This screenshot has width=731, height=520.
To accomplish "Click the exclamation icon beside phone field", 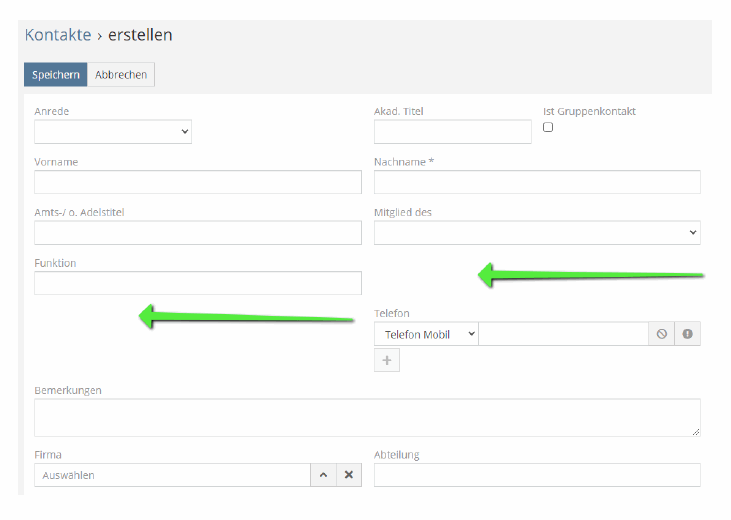I will [687, 334].
